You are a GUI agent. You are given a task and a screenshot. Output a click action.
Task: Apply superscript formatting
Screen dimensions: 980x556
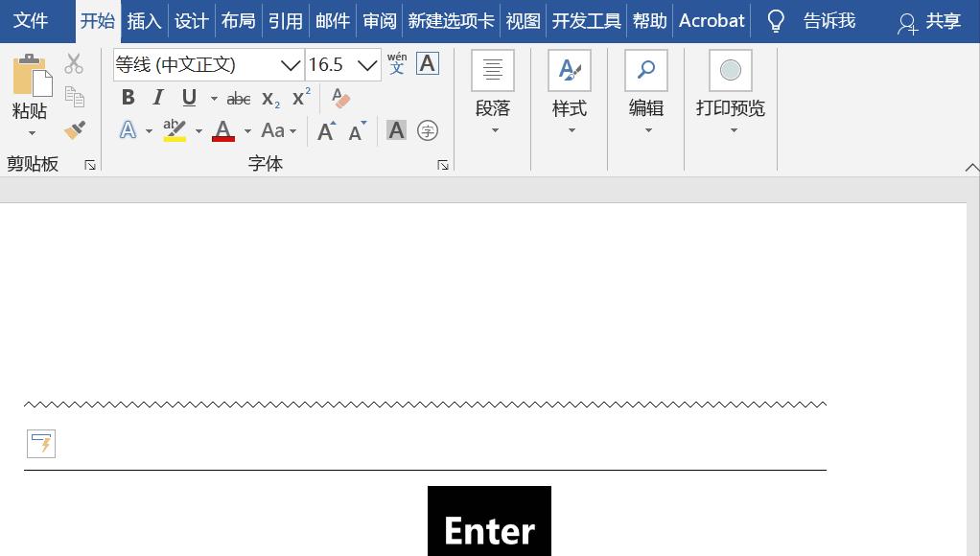(299, 96)
